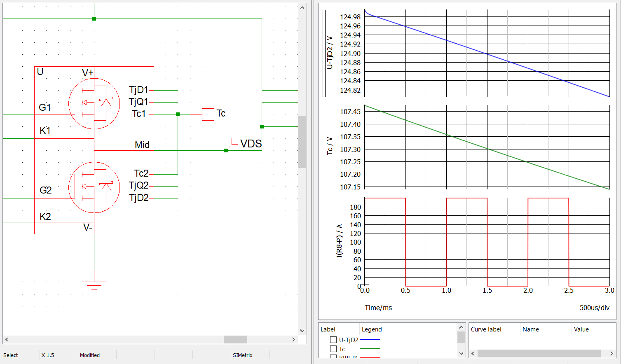Click the U-TjD2 / V axis label

point(330,53)
